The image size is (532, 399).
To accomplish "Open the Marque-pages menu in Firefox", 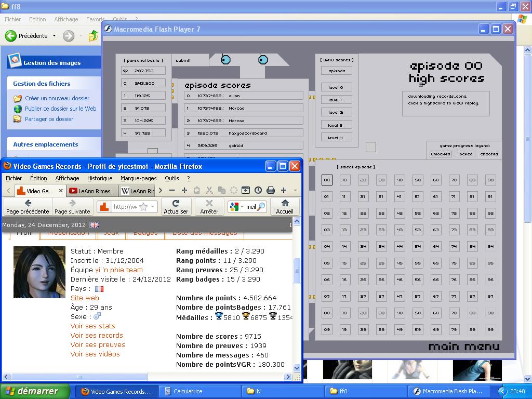I will click(138, 178).
